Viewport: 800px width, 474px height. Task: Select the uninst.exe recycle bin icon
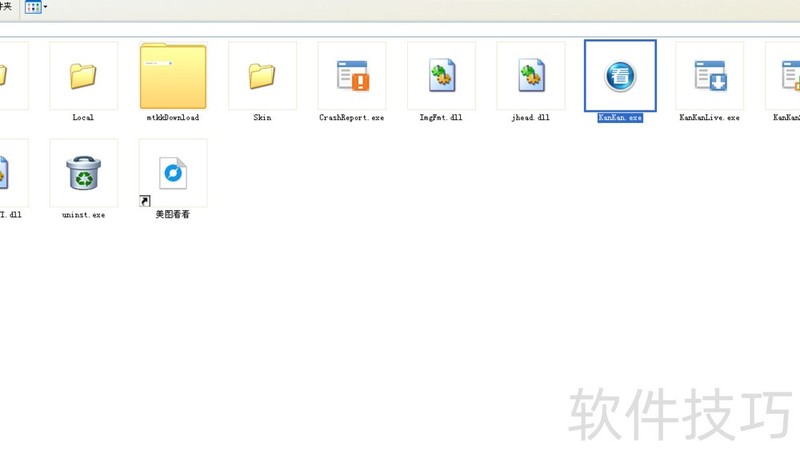(83, 173)
